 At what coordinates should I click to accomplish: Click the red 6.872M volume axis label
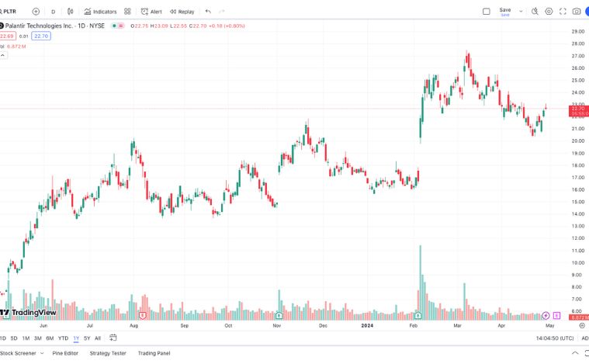point(579,317)
